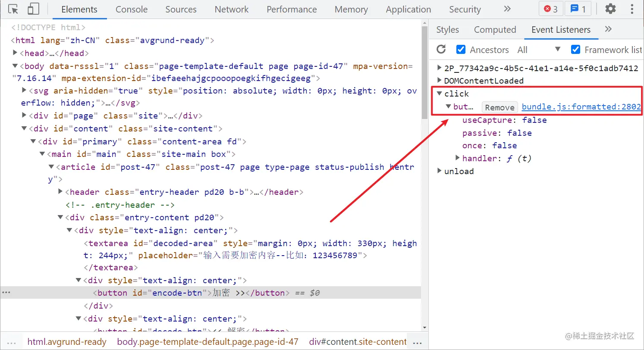Expand the unload listener group
644x350 pixels.
[440, 171]
